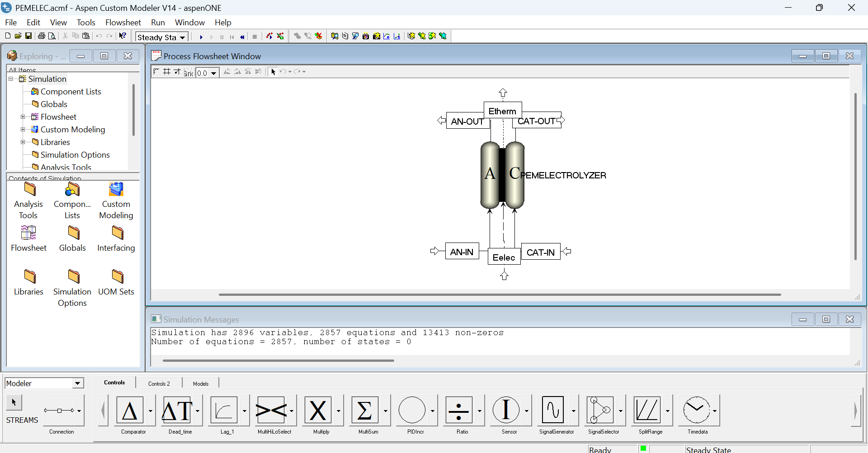The width and height of the screenshot is (868, 453).
Task: Select the Comparator block icon
Action: pos(130,411)
